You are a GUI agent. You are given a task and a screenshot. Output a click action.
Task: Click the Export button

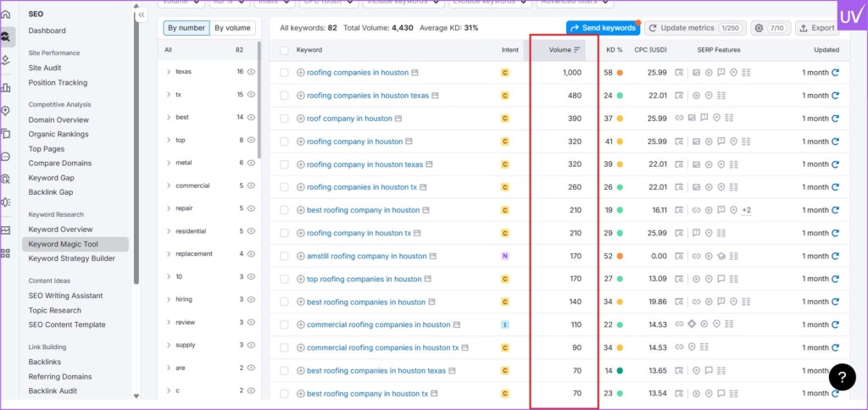[x=817, y=28]
